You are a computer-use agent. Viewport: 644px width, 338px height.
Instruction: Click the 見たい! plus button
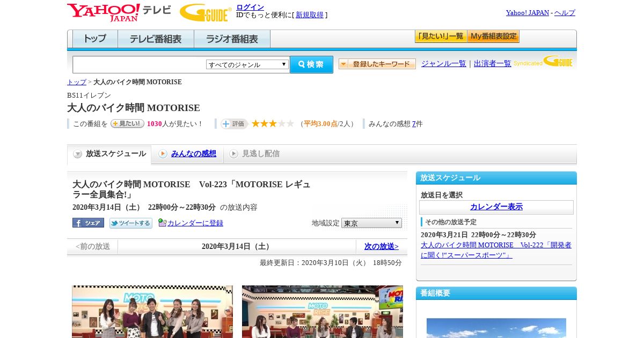pyautogui.click(x=127, y=123)
